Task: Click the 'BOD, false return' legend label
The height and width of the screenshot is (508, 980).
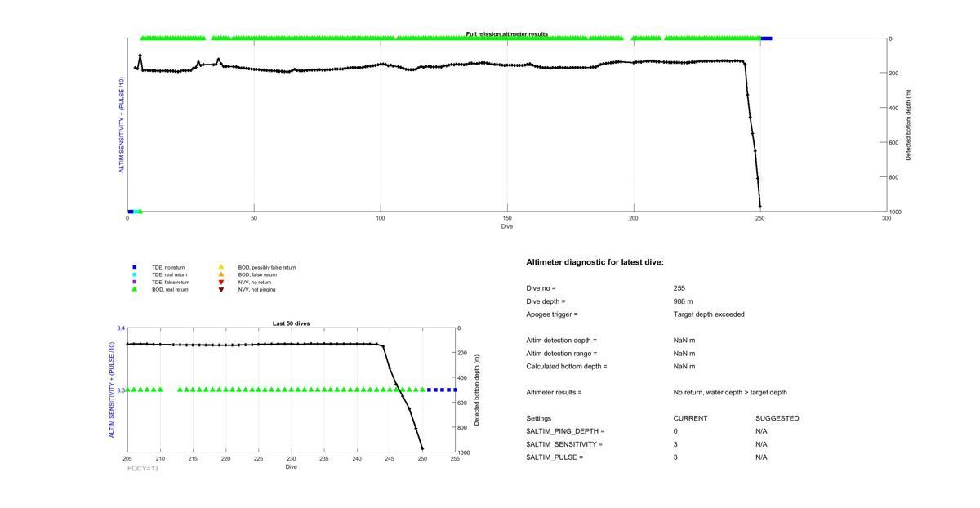Action: point(257,274)
